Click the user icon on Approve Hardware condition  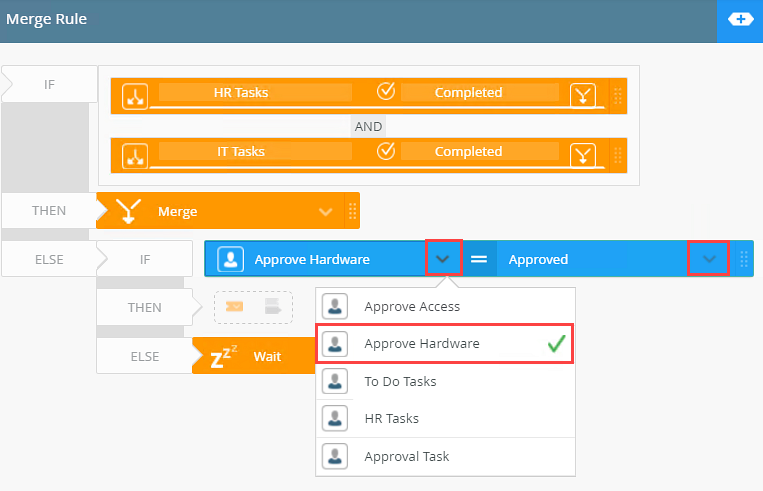coord(230,259)
